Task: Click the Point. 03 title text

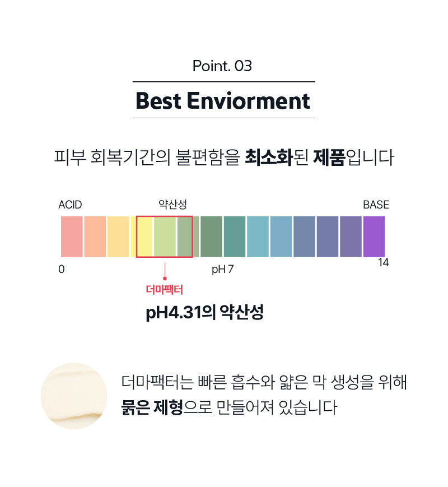Action: tap(222, 66)
